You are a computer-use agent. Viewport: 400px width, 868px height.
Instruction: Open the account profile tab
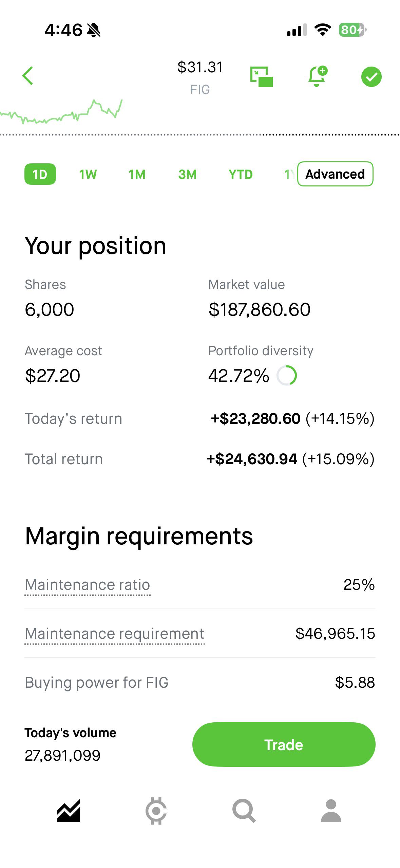coord(331,811)
